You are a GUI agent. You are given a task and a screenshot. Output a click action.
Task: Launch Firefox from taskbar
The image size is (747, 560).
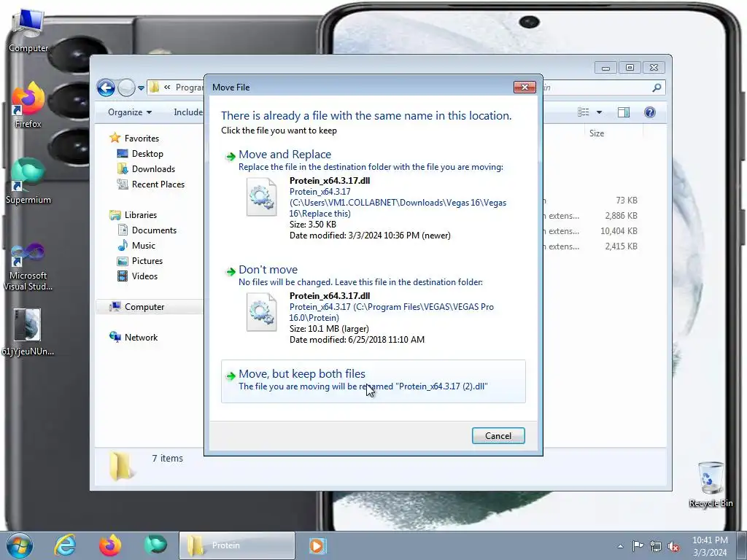(x=110, y=545)
